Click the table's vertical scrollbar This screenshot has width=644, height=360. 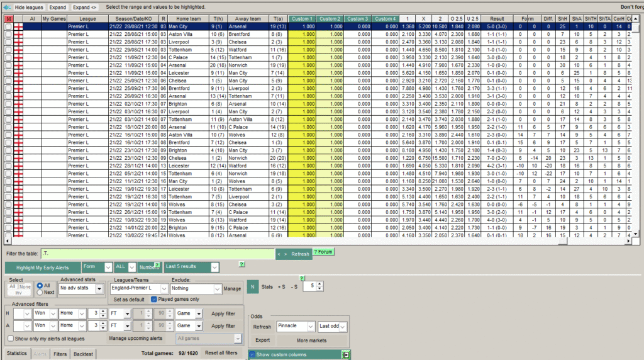point(635,126)
